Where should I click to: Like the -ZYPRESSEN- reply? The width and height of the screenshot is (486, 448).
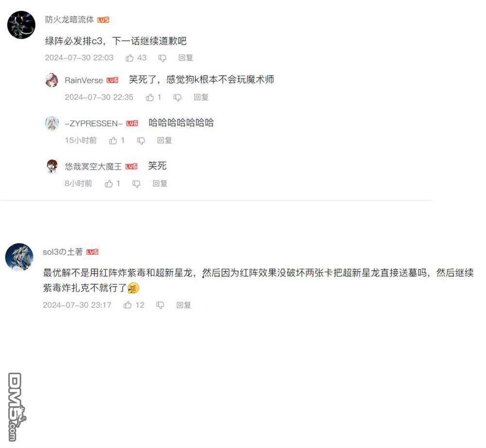pyautogui.click(x=113, y=140)
